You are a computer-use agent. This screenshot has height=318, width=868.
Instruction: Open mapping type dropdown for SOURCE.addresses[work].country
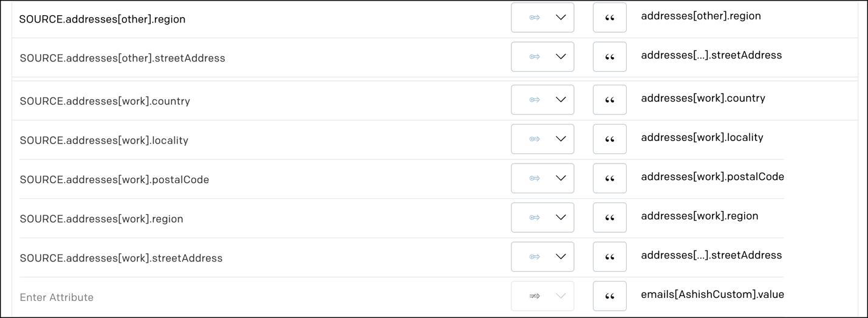[x=542, y=100]
